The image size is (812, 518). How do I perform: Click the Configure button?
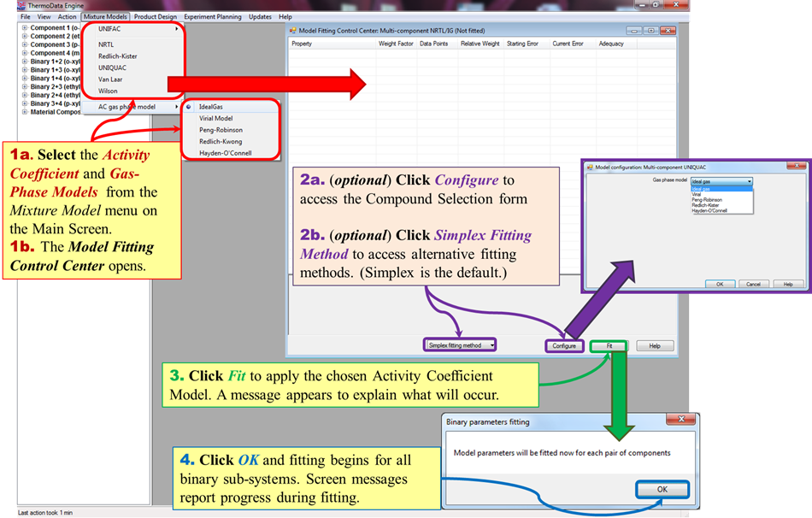coord(565,345)
